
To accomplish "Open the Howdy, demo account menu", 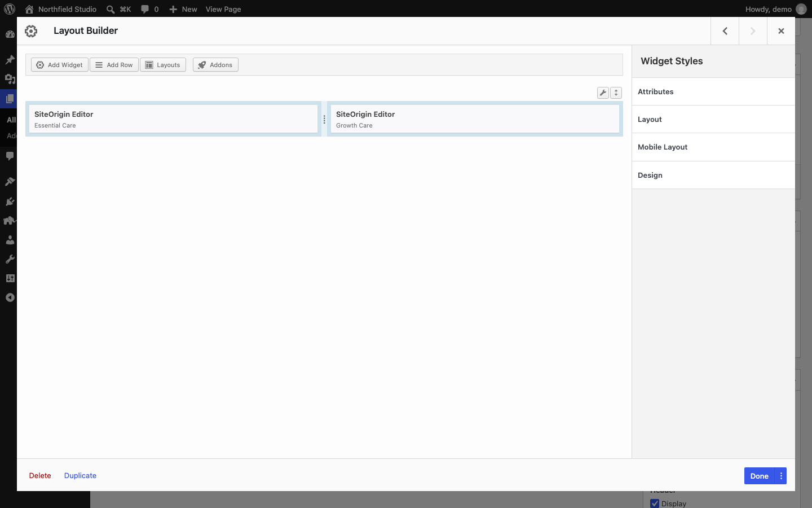I will click(x=776, y=9).
